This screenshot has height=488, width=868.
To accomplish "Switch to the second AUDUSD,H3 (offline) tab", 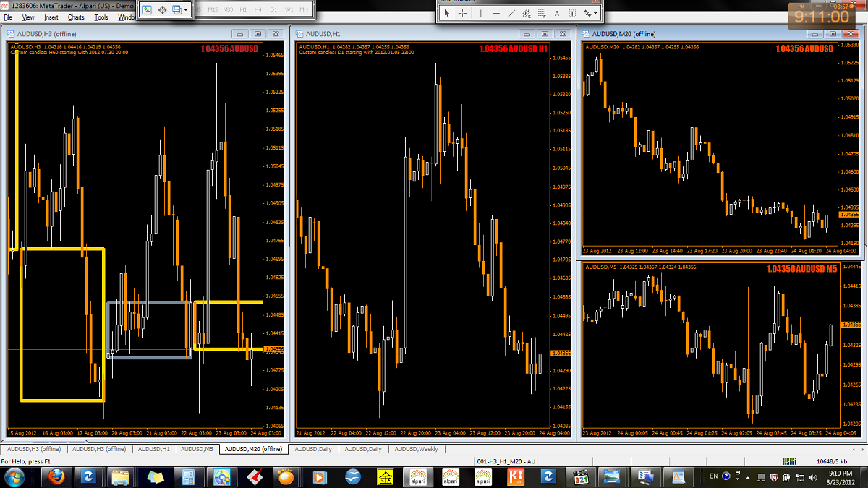I will coord(98,449).
